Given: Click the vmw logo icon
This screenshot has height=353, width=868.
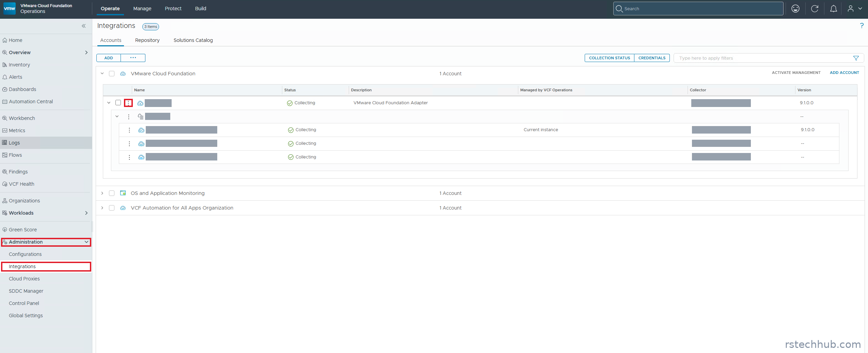Looking at the screenshot, I should tap(10, 9).
